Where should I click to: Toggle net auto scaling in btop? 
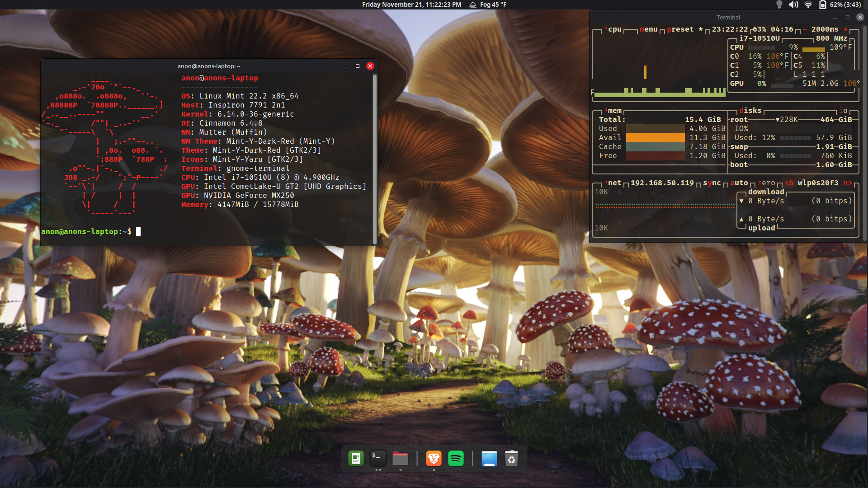[739, 183]
